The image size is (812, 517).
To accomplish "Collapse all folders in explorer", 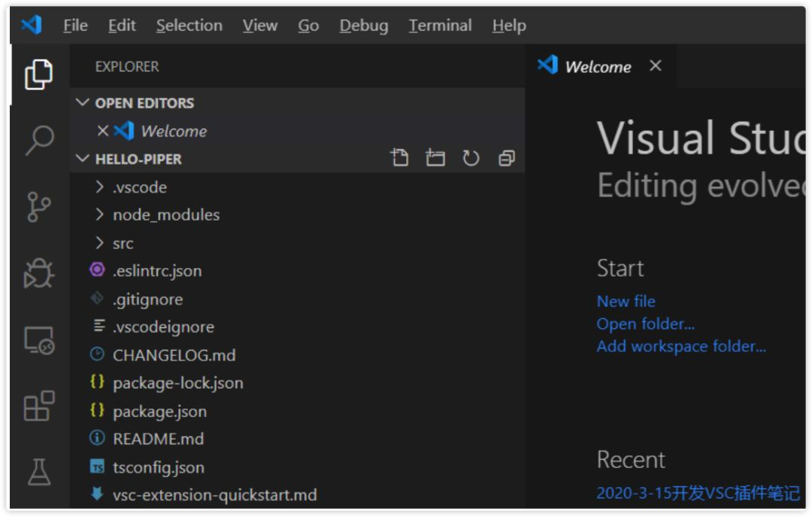I will coord(507,158).
